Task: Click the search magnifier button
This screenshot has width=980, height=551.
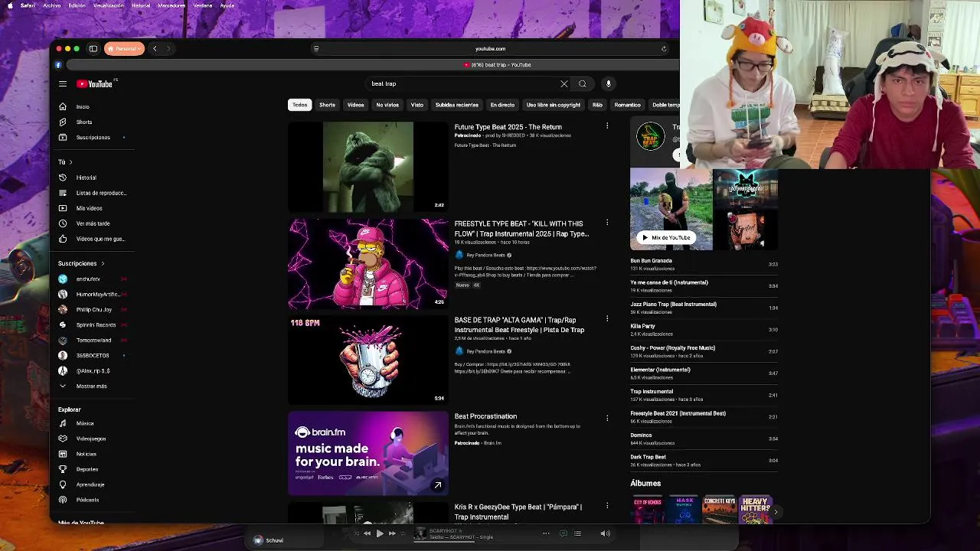Action: click(x=583, y=84)
